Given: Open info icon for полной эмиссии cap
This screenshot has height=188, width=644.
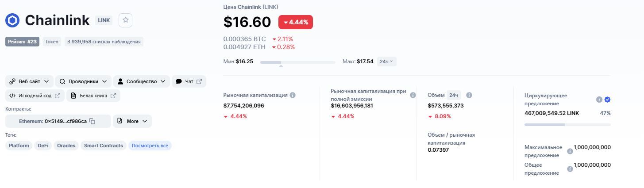Looking at the screenshot, I should (413, 95).
